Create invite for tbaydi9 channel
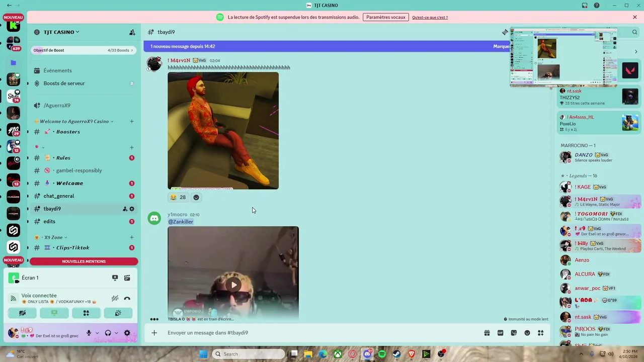 (x=125, y=209)
